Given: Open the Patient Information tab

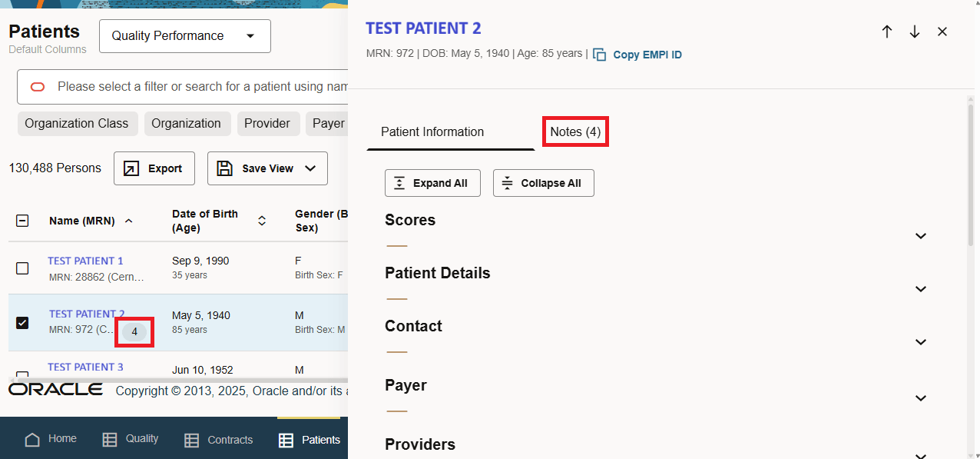Looking at the screenshot, I should [x=432, y=131].
